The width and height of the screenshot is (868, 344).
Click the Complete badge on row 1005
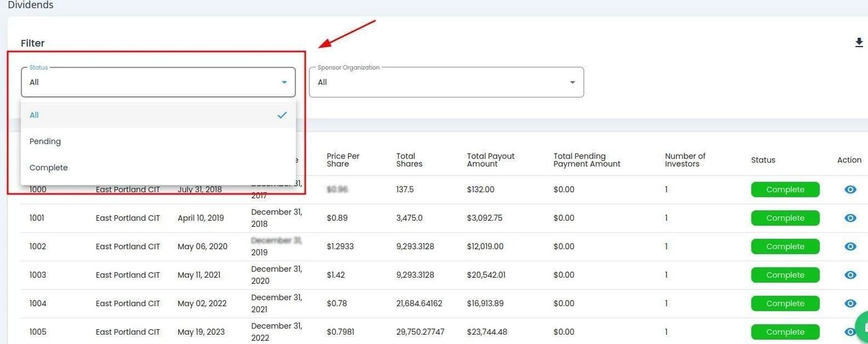pos(785,332)
